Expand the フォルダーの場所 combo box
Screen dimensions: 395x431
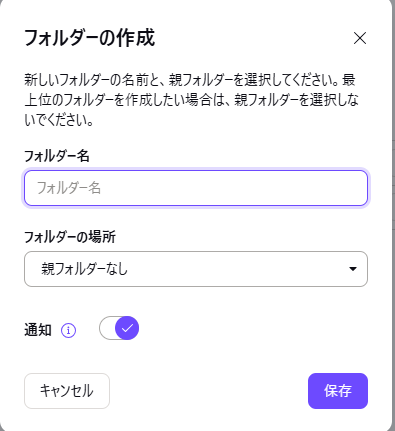point(196,269)
